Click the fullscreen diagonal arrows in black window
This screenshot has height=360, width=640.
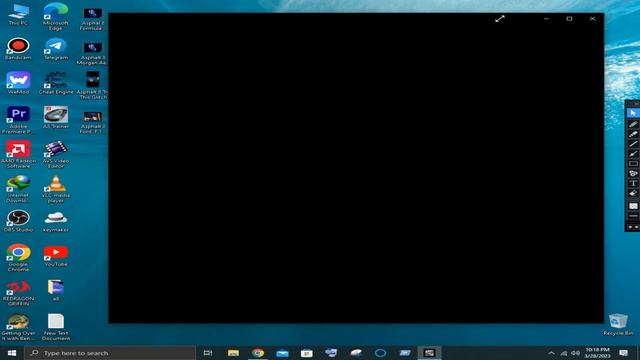click(500, 19)
